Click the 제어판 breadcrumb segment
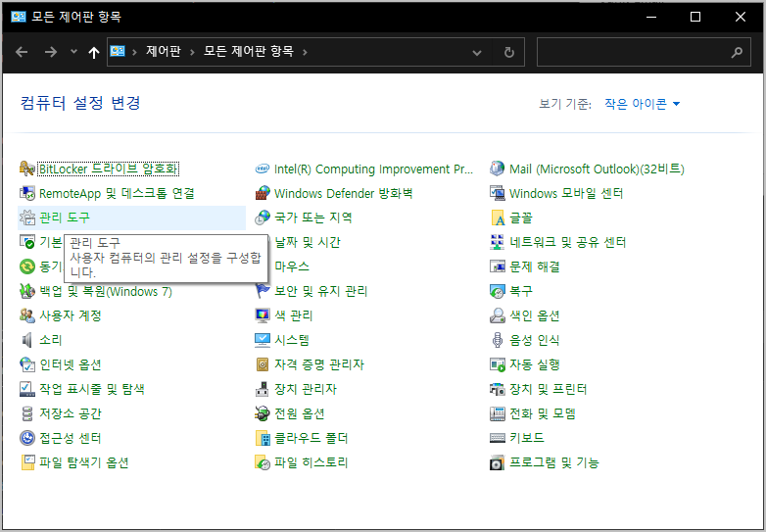This screenshot has height=532, width=766. tap(164, 51)
